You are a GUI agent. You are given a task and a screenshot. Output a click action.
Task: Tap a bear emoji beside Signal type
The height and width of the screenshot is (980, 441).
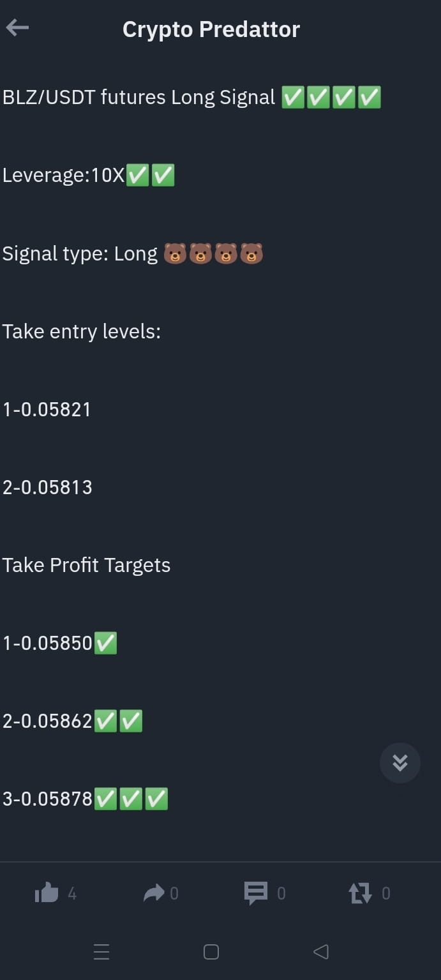tap(176, 253)
